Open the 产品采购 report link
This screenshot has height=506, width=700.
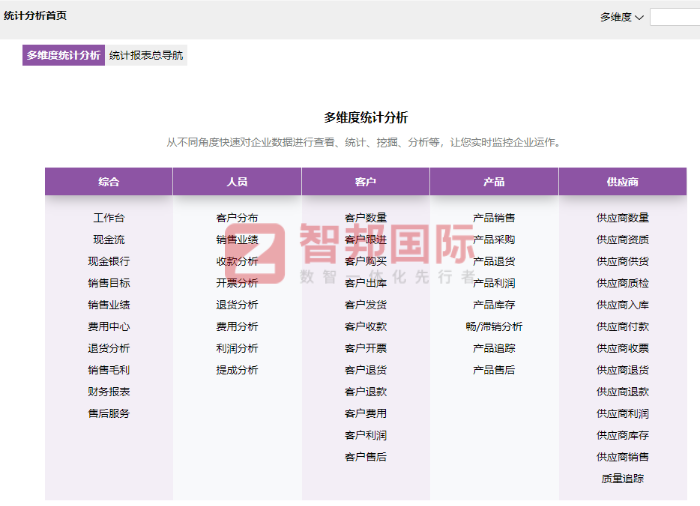(x=494, y=240)
